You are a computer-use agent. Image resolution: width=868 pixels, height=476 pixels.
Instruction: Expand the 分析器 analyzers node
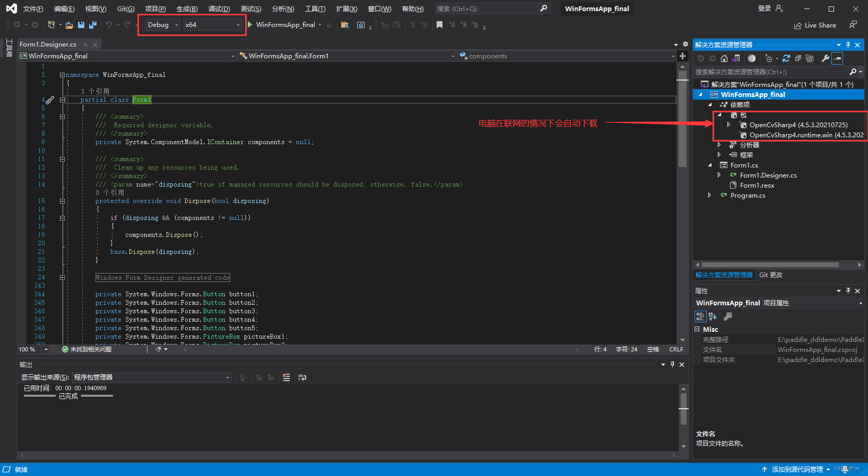click(x=719, y=145)
